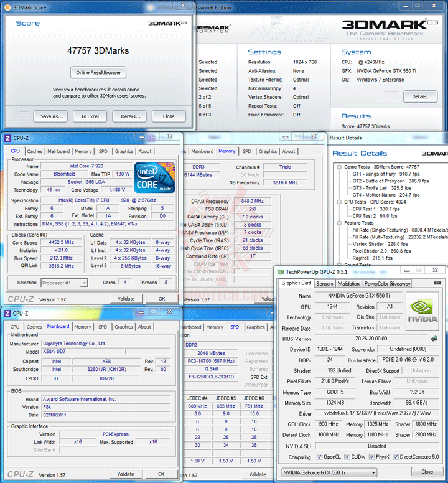Click the NVIDIA logo in GPU-Z
This screenshot has width=448, height=483.
tap(422, 311)
